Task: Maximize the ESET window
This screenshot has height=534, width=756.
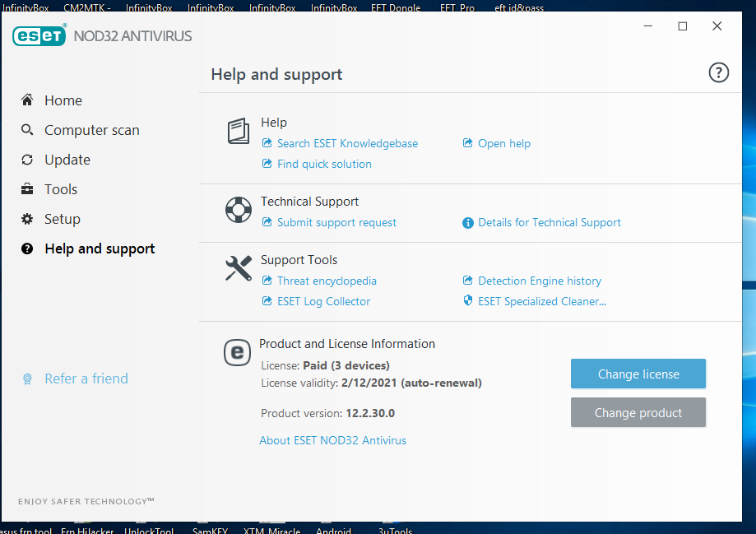Action: tap(682, 26)
